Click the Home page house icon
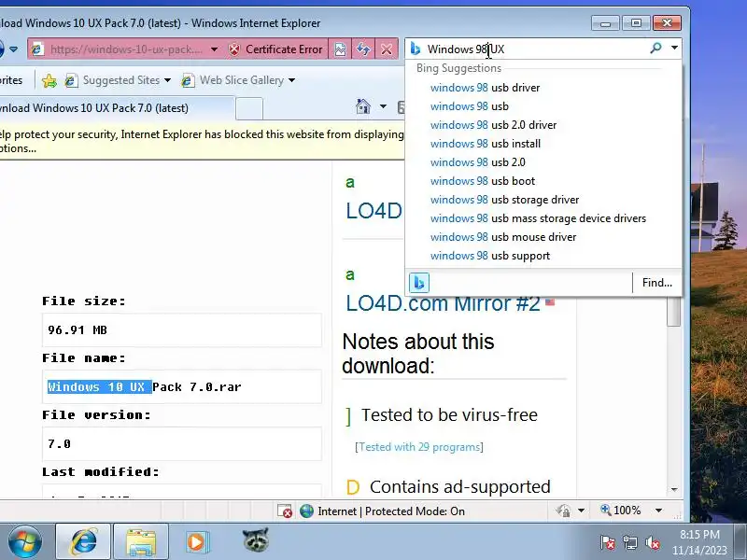The image size is (747, 560). 363,106
